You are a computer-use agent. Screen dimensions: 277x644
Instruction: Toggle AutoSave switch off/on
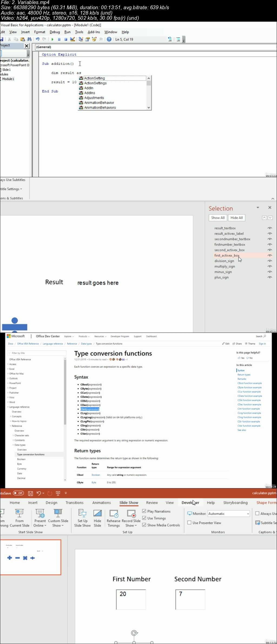pyautogui.click(x=18, y=493)
